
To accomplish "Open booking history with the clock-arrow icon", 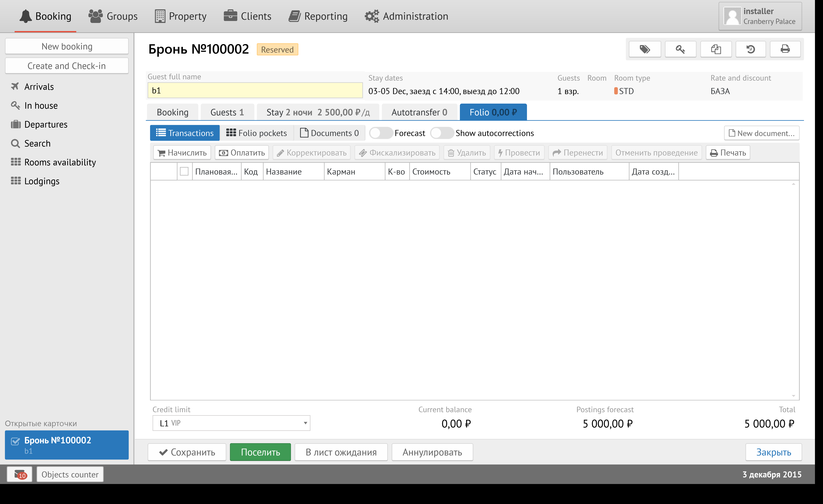I will tap(751, 49).
